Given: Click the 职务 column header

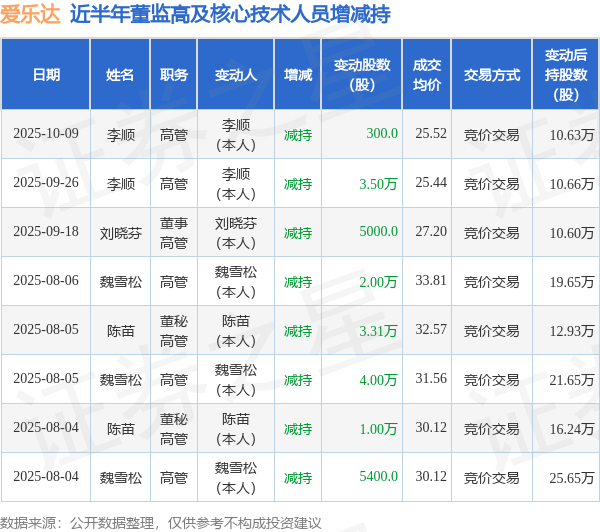Looking at the screenshot, I should coord(174,75).
